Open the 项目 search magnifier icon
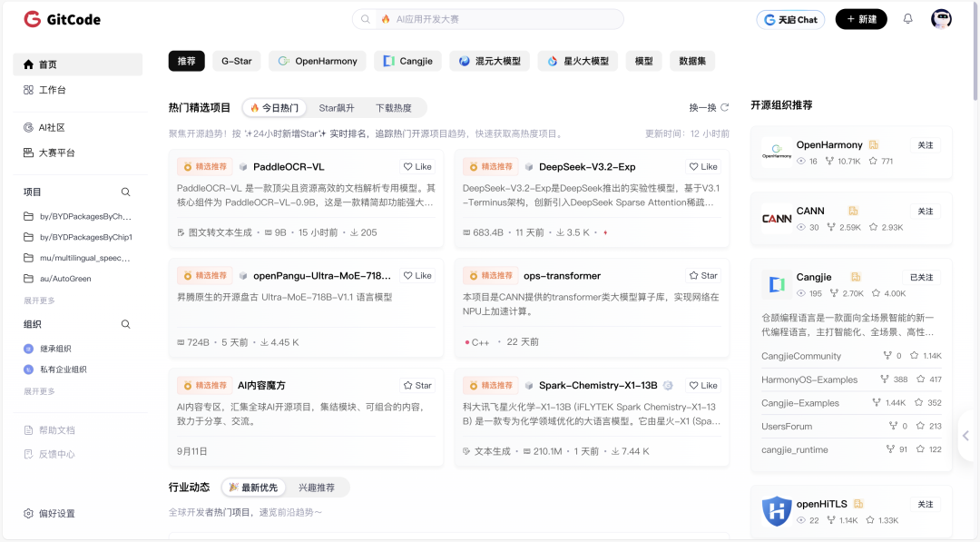This screenshot has height=542, width=980. pos(125,192)
